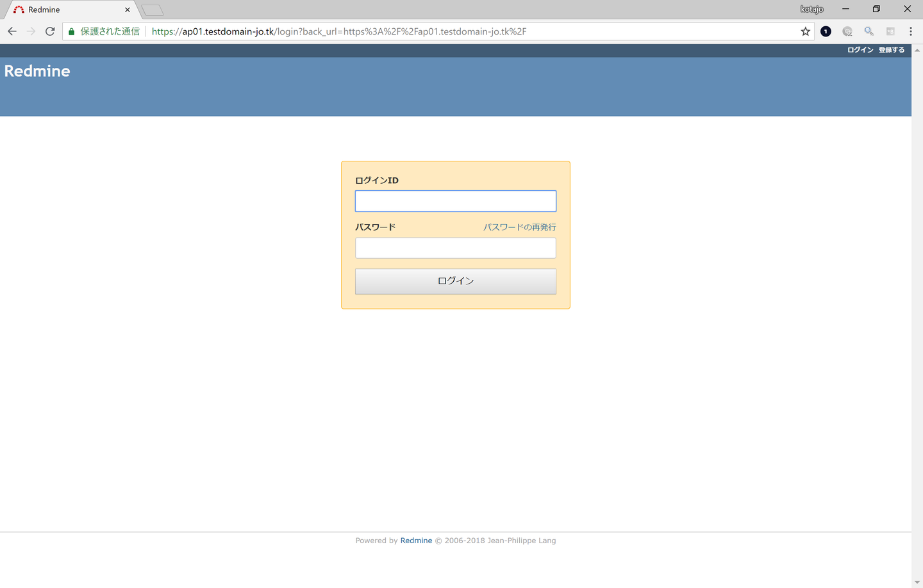Click the faded square extension icon
Screen dimensions: 923x588
click(890, 31)
